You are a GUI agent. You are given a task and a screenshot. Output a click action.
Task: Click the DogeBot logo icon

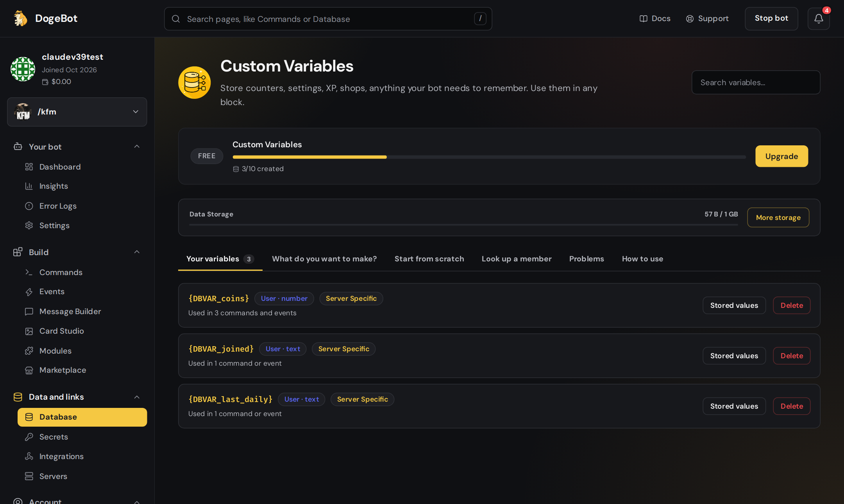point(20,18)
